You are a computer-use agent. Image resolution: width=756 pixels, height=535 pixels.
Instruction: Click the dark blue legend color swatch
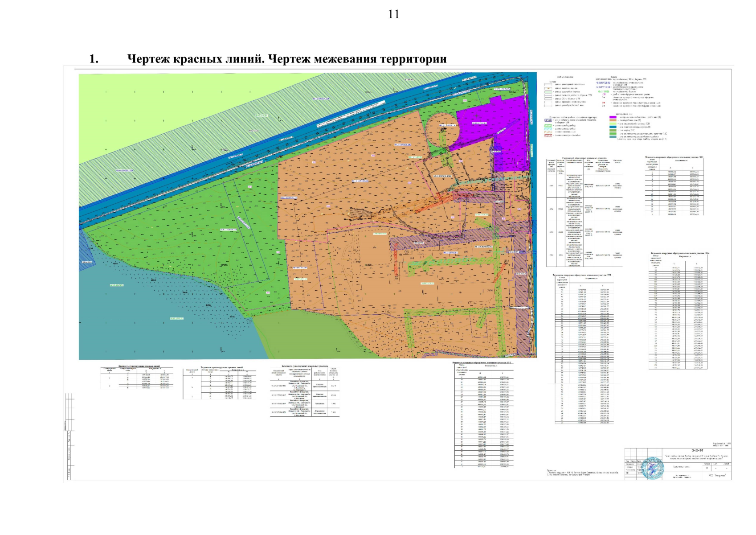point(613,127)
